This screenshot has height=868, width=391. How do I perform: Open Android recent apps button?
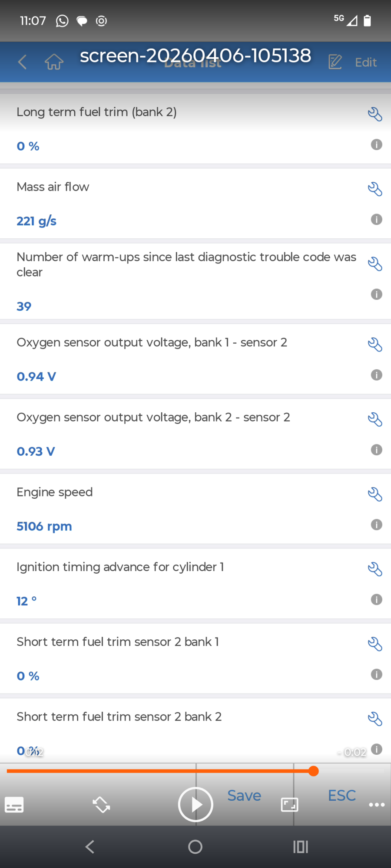(x=300, y=847)
